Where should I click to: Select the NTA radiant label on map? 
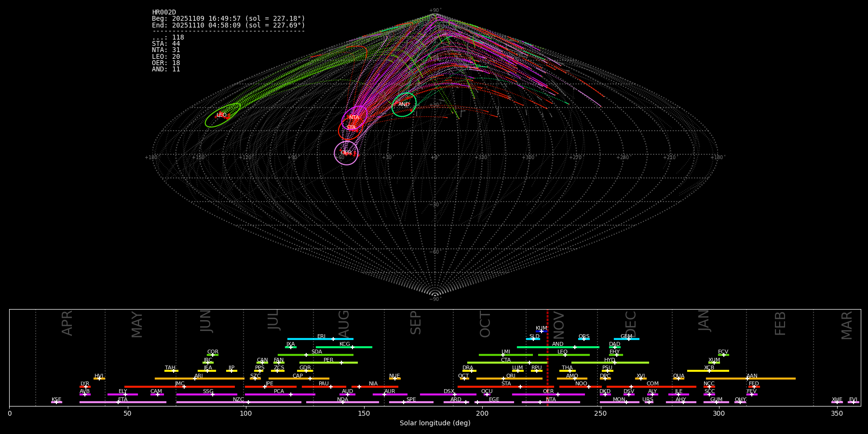click(x=354, y=117)
